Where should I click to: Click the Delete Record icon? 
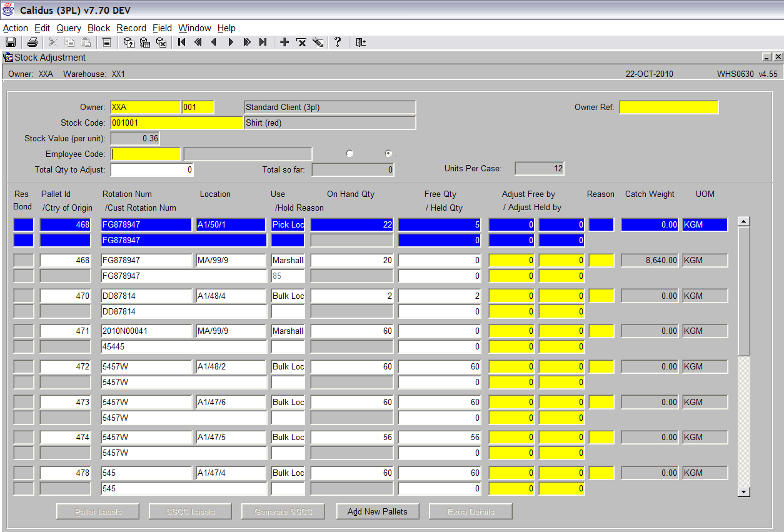coord(301,42)
